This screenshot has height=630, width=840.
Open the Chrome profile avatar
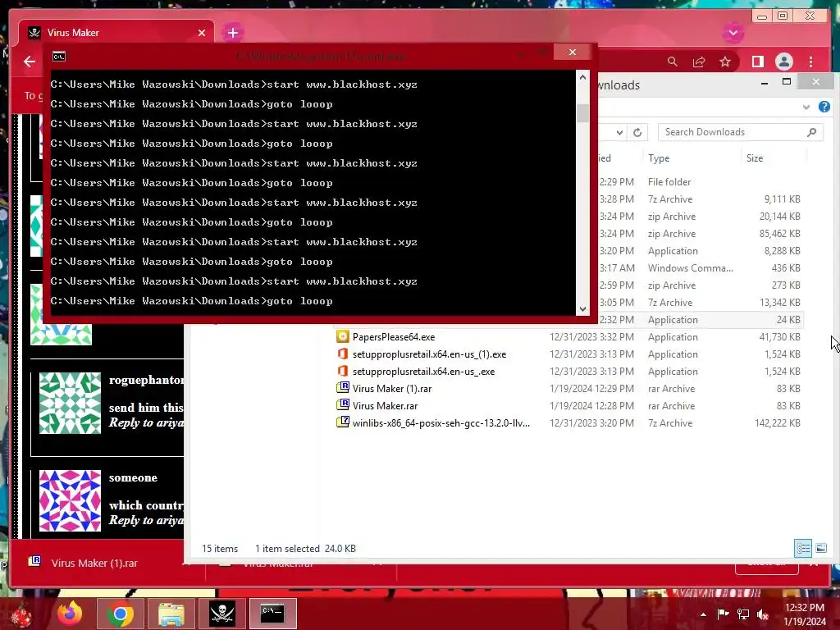(x=783, y=62)
